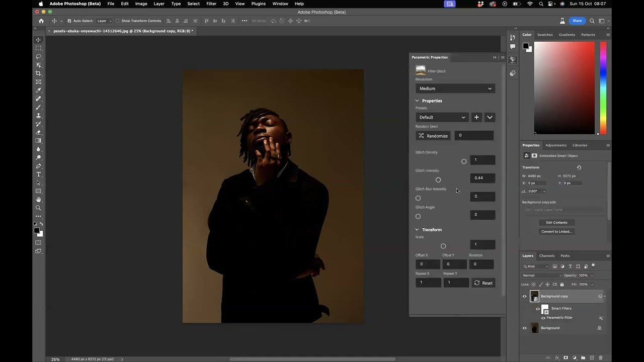Viewport: 644px width, 362px height.
Task: Open the Normal blend mode dropdown
Action: (x=542, y=276)
